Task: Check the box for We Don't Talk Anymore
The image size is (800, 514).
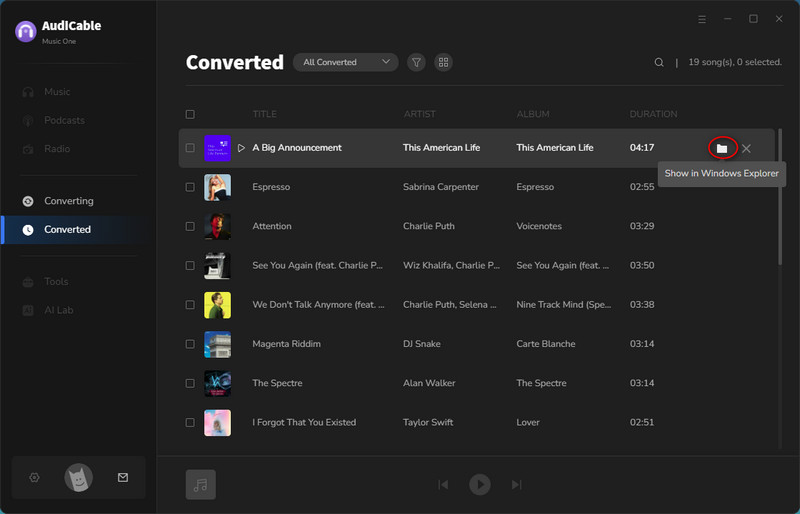Action: 190,305
